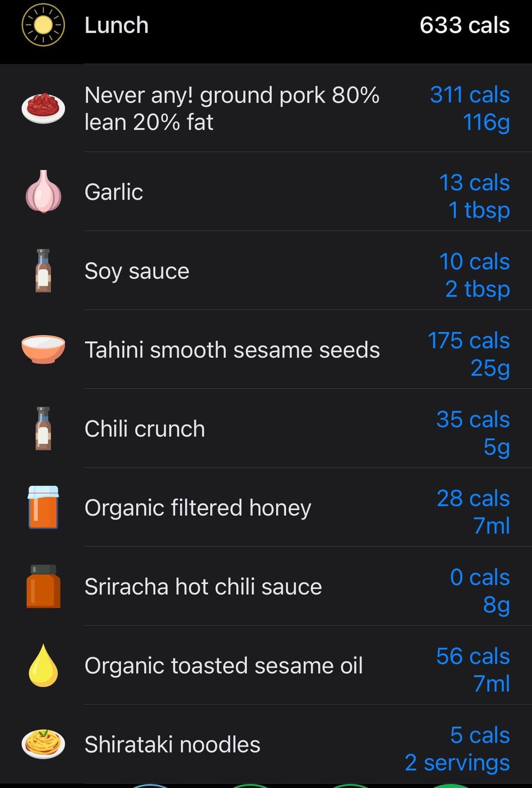Screen dimensions: 532x788
Task: Tap the honey jar icon
Action: pos(43,507)
